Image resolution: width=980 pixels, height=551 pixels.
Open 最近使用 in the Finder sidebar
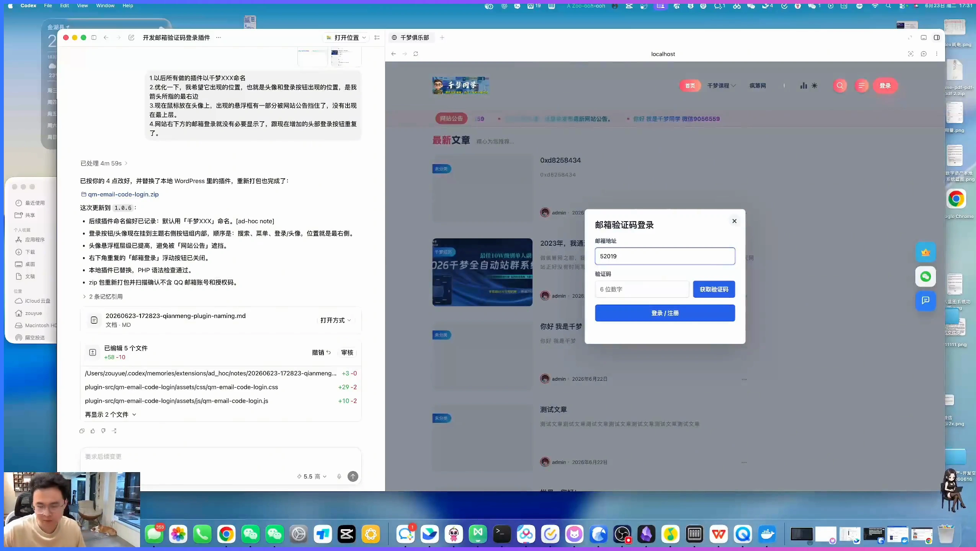coord(31,203)
